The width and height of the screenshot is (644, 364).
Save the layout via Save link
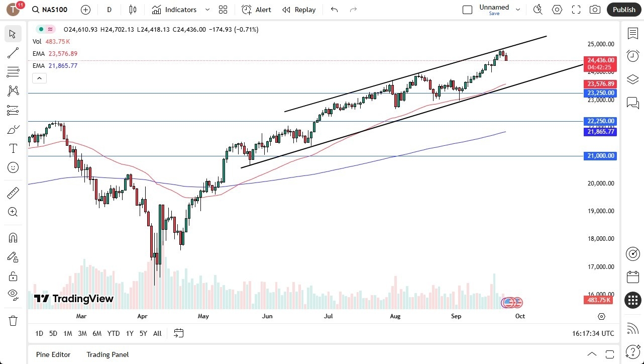[x=494, y=14]
